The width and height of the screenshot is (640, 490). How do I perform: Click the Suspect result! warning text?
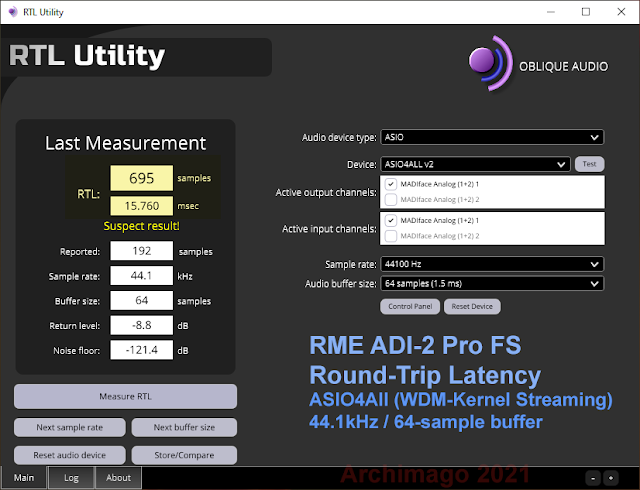[x=141, y=226]
